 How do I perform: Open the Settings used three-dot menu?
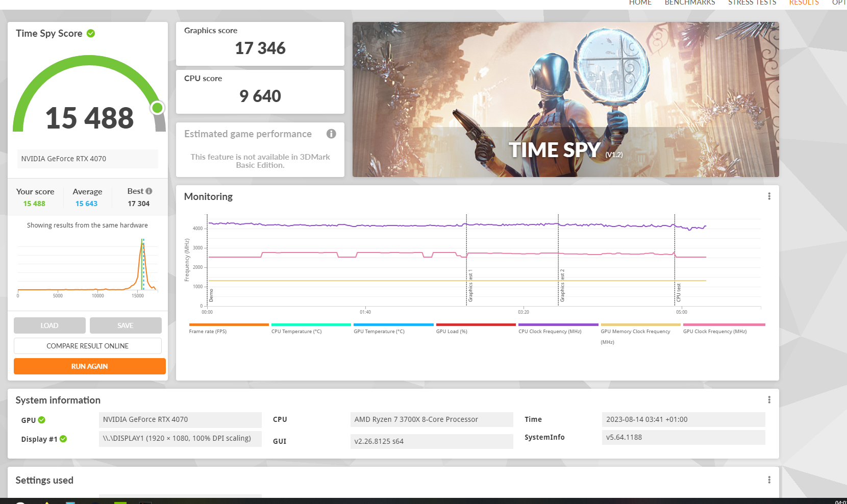pyautogui.click(x=769, y=480)
